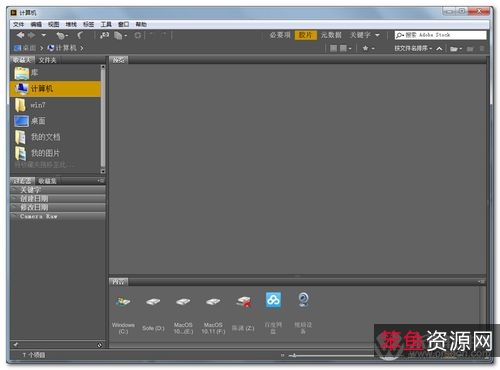
Task: Select 库 in the favorites list
Action: (55, 73)
